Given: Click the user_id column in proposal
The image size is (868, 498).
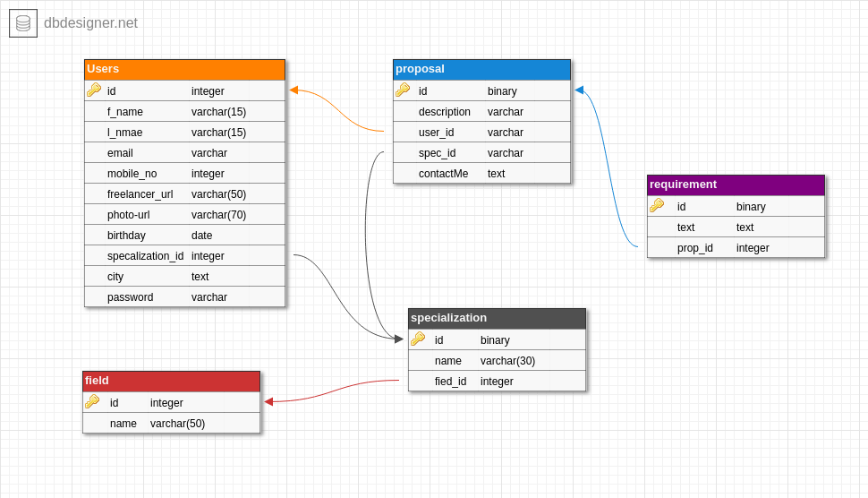Looking at the screenshot, I should pos(481,132).
